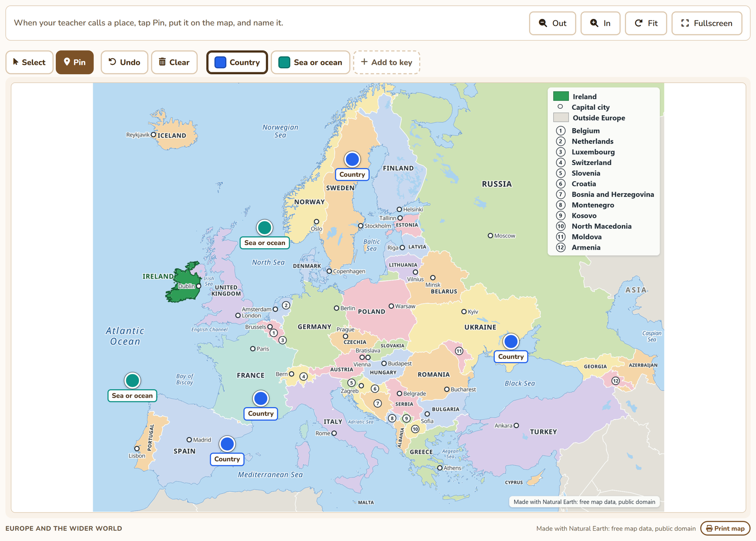The image size is (756, 541).
Task: Click the Country label under Sweden pin
Action: (x=352, y=175)
